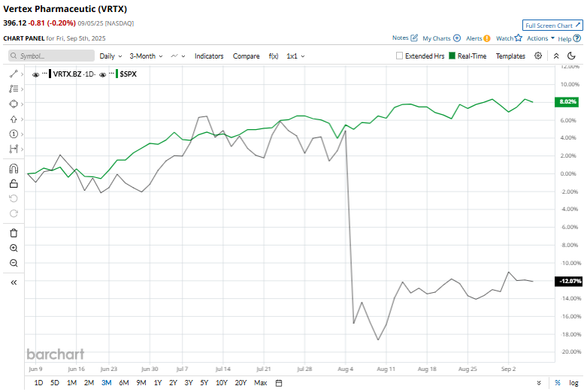Hide the $SPX series eye icon
This screenshot has width=584, height=392.
click(103, 74)
